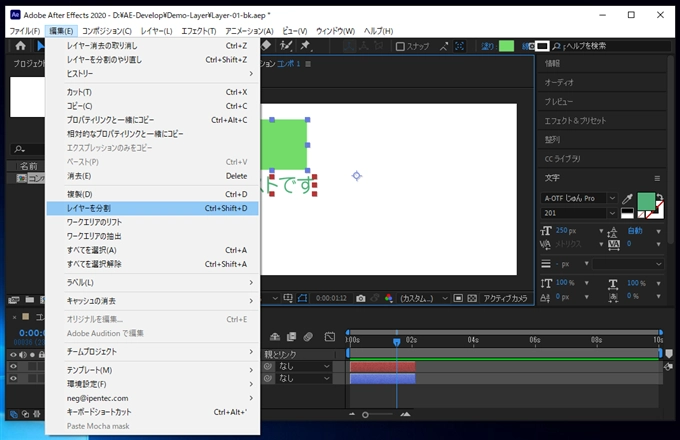
Task: Enable the スナップ checkbox
Action: click(x=400, y=46)
